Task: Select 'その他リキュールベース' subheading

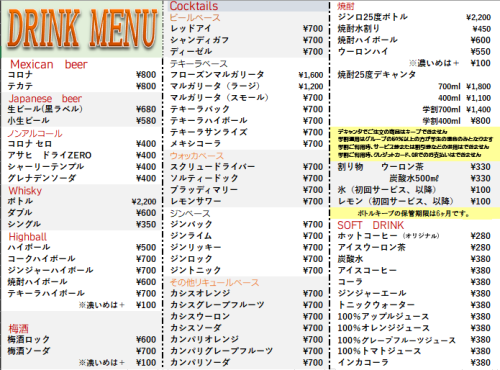Action: (x=214, y=283)
